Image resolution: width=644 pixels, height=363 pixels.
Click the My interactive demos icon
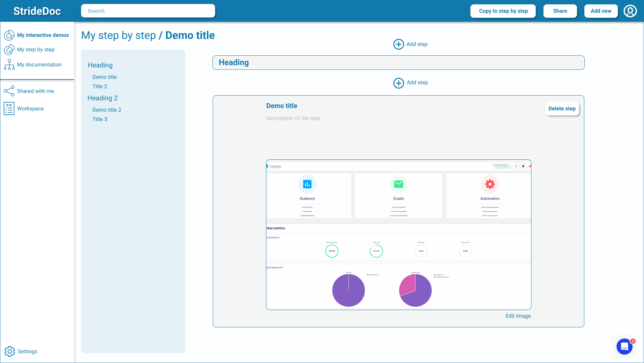point(9,35)
